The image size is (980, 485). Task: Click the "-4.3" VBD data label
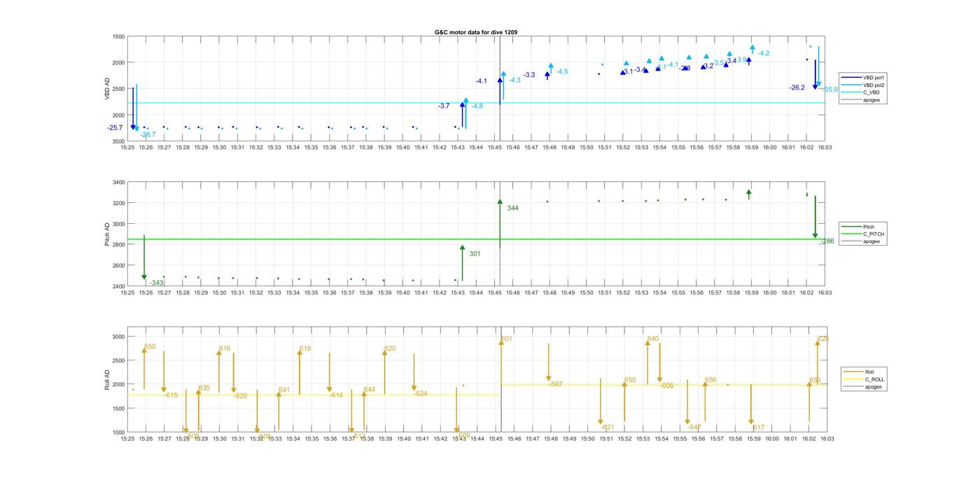[x=514, y=80]
